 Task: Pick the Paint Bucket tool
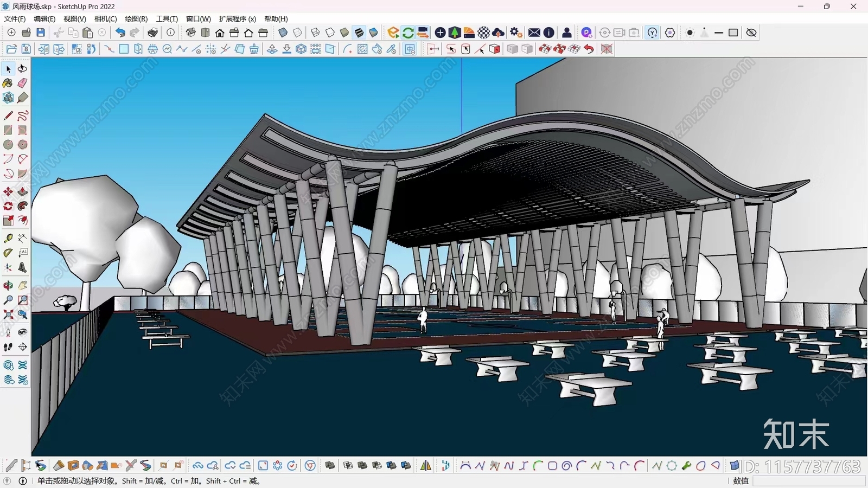(8, 84)
